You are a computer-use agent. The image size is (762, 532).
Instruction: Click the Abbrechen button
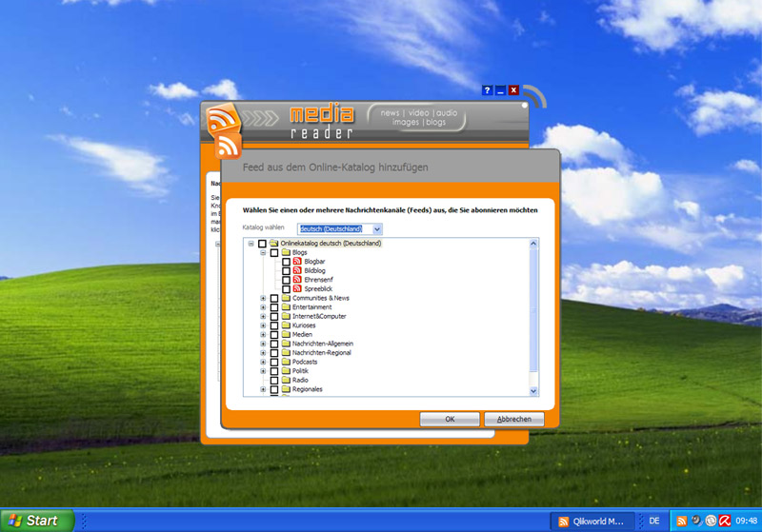pos(514,419)
